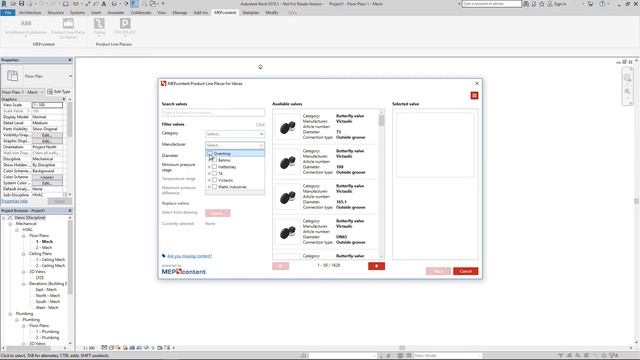Click the Search valves keyword input field
This screenshot has width=640, height=360.
coord(213,112)
